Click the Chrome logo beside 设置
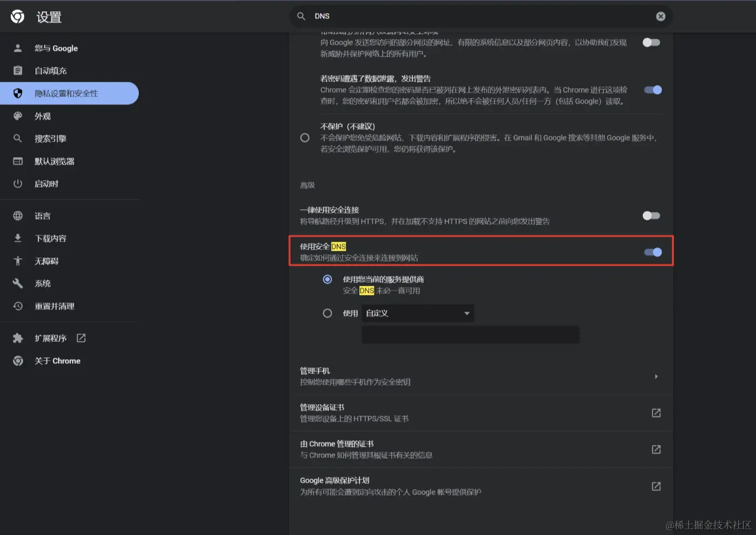The image size is (756, 535). click(x=17, y=17)
